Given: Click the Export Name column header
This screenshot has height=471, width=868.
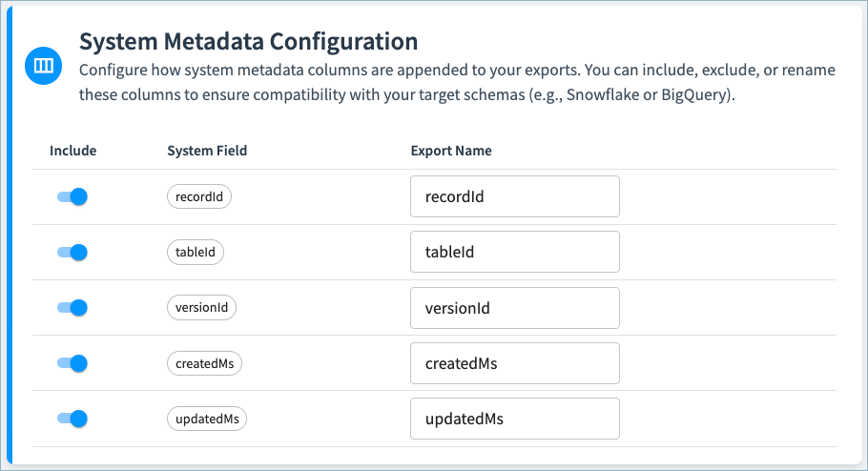Looking at the screenshot, I should (451, 151).
